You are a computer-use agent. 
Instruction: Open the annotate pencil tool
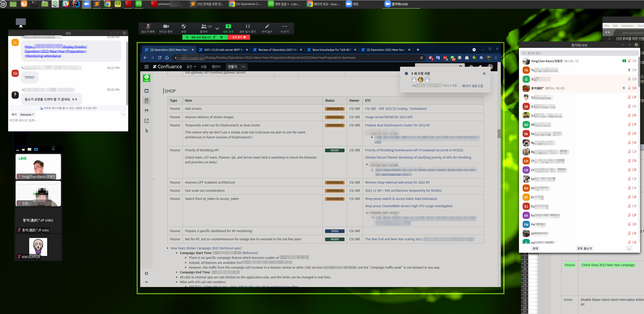(x=267, y=28)
